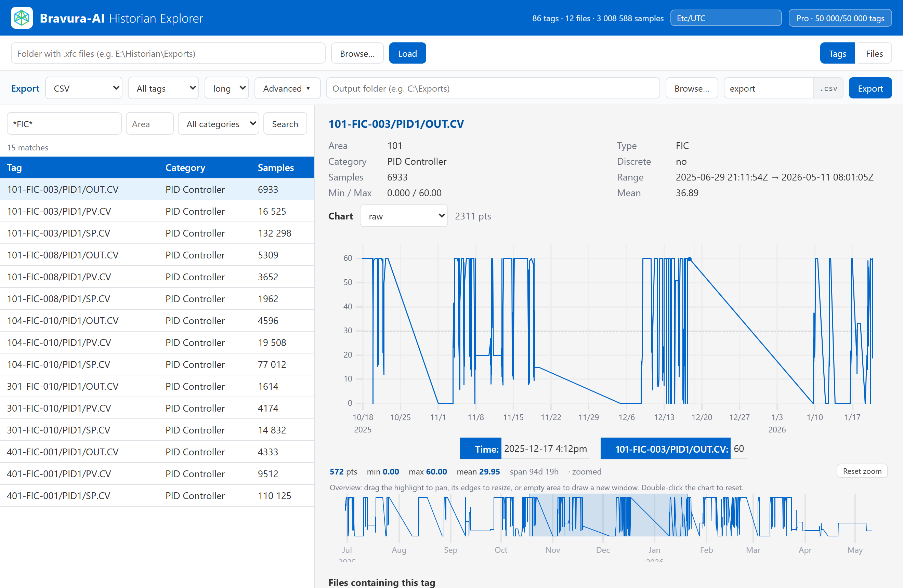
Task: Open the raw chart mode dropdown
Action: point(403,216)
